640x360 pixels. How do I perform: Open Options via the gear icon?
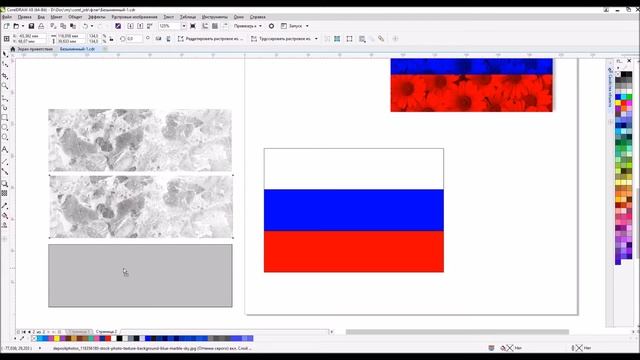pos(271,26)
